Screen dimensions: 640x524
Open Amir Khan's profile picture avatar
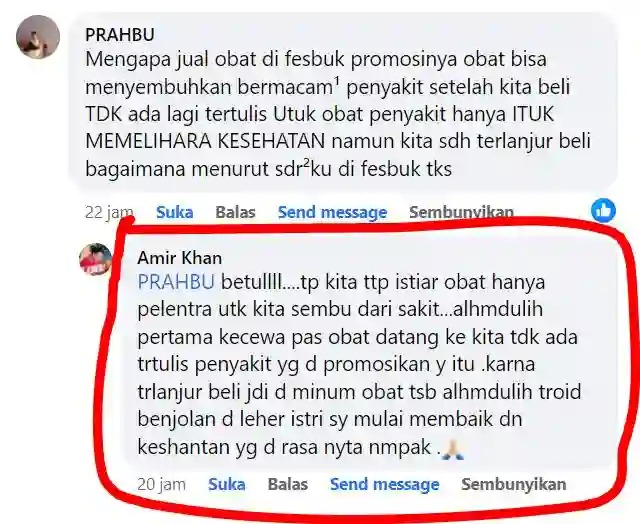(x=96, y=259)
